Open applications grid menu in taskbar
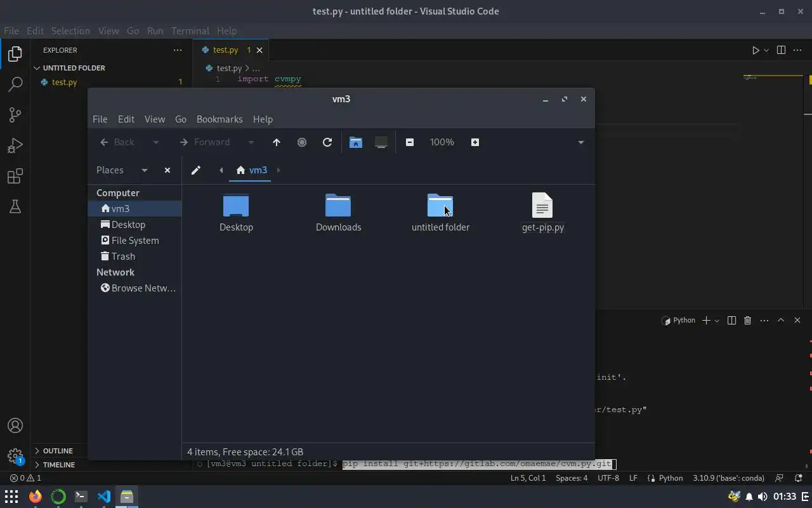 tap(11, 497)
